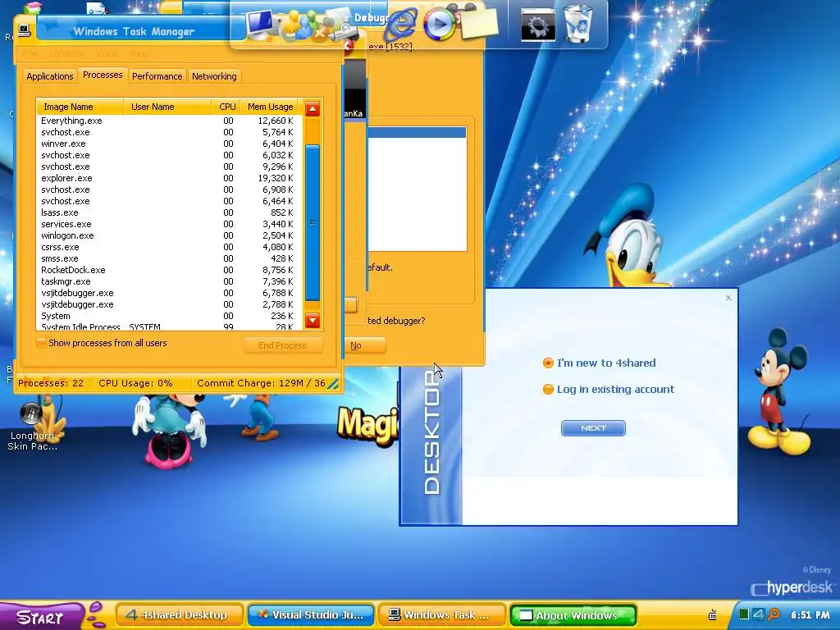Select the vsjitdebugger.exe row using 2,788 K

169,304
